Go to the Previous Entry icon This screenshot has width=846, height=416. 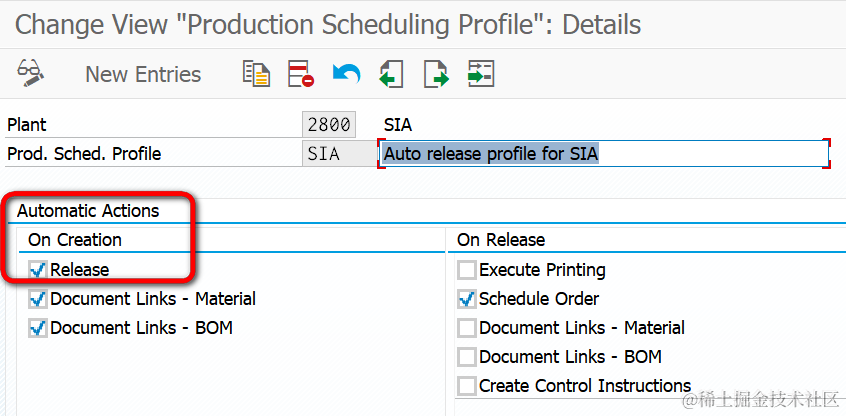[x=391, y=73]
